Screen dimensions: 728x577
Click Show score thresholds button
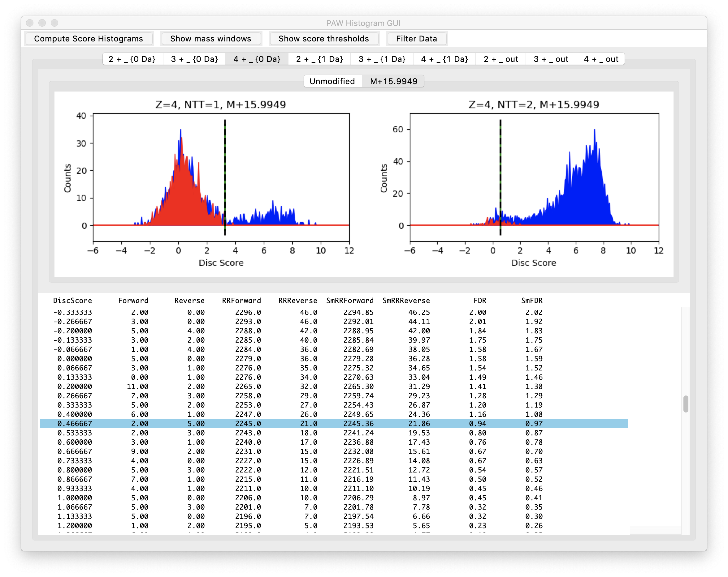[323, 39]
